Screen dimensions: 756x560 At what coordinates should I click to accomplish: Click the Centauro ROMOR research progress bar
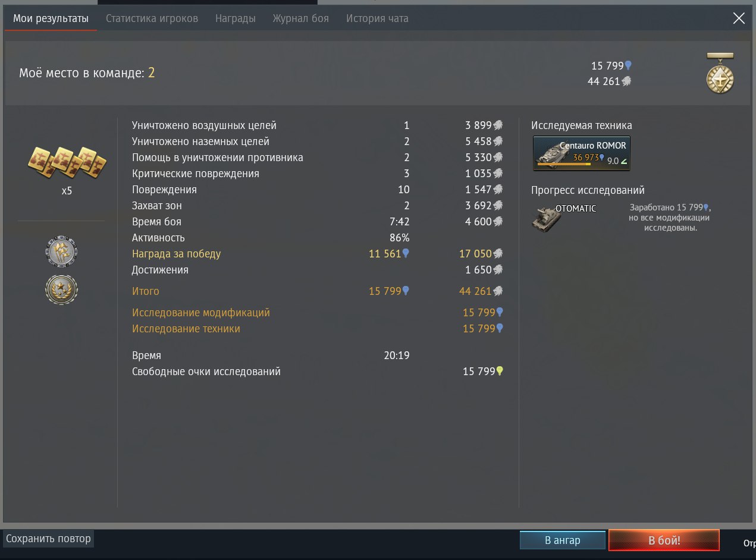click(564, 163)
